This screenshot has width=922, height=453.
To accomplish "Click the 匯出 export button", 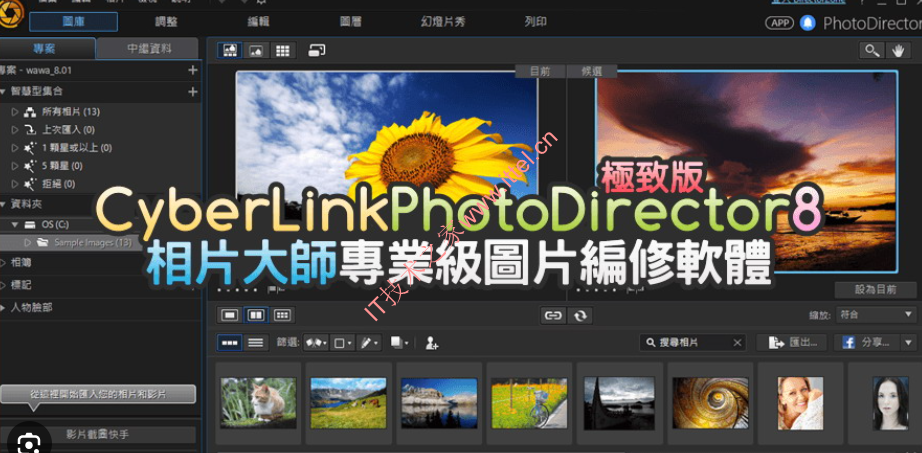I will point(791,342).
